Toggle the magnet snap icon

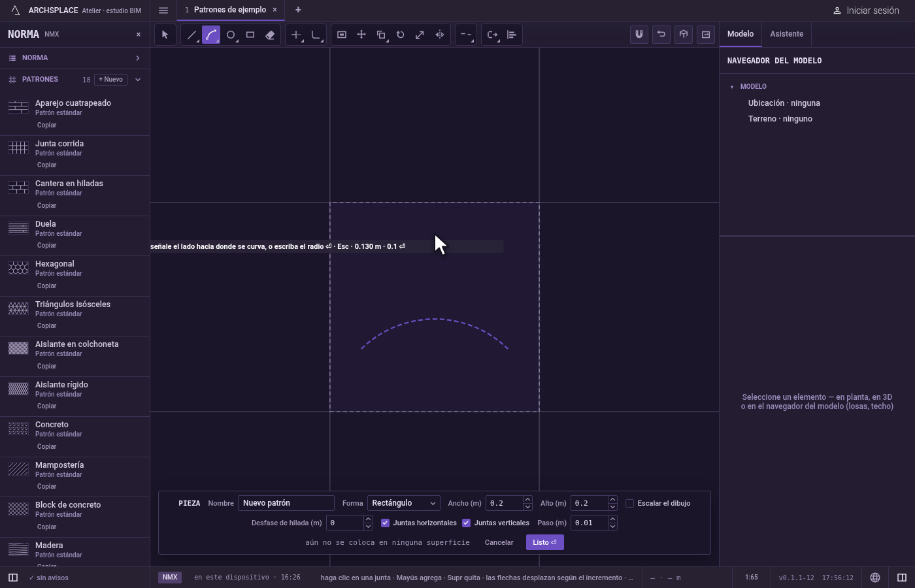pos(639,35)
